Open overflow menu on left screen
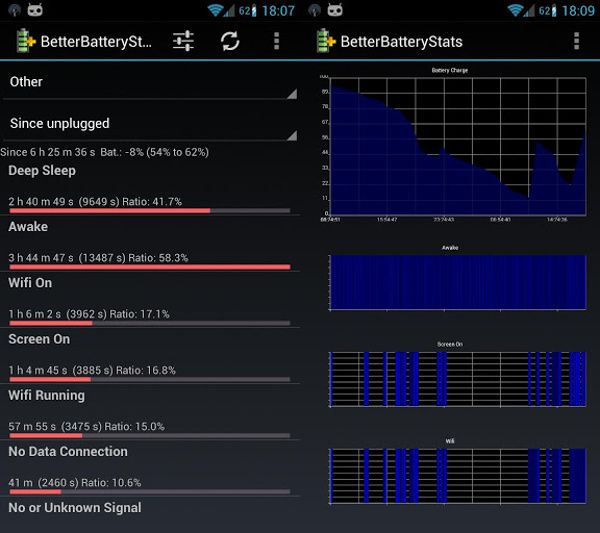This screenshot has width=600, height=533. [277, 41]
